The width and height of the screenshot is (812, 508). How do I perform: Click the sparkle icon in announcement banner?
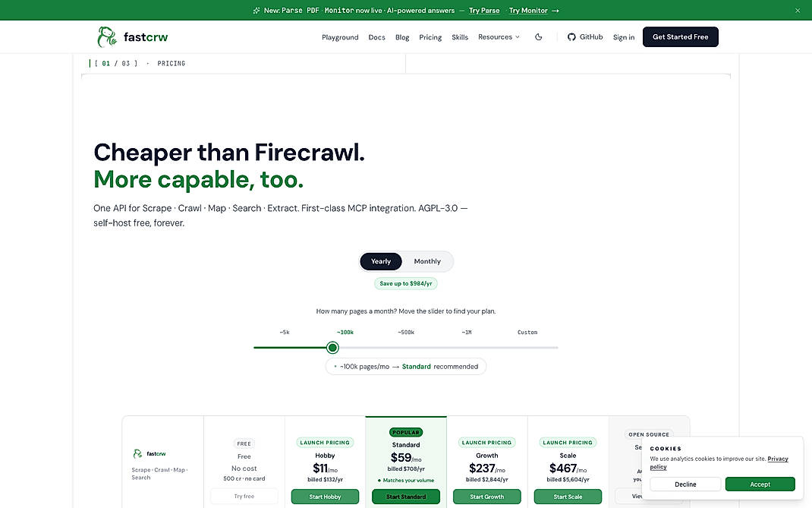(x=257, y=11)
